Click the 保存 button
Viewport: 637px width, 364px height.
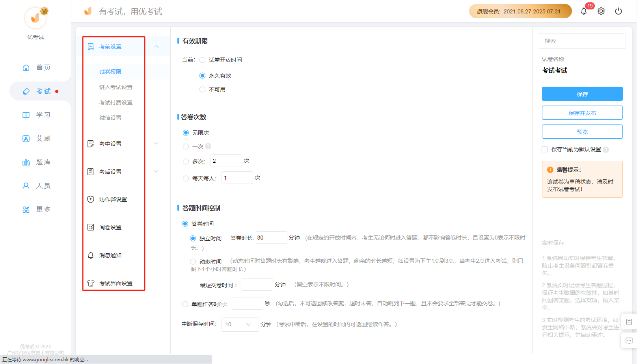(x=582, y=94)
